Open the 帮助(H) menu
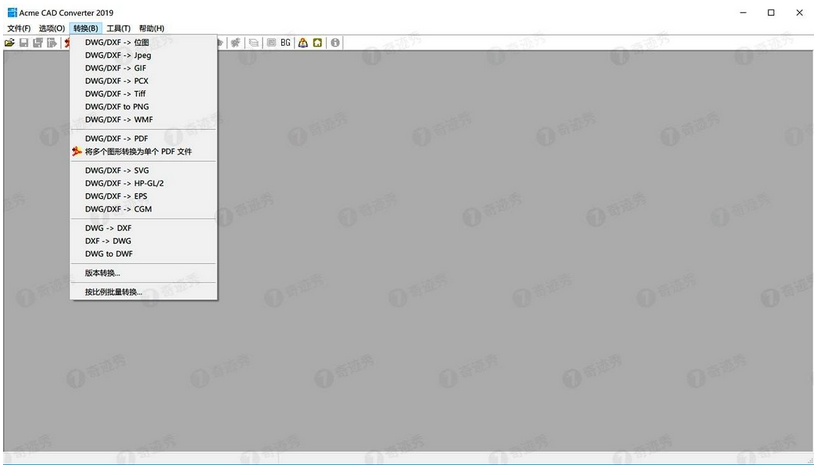The width and height of the screenshot is (814, 465). pyautogui.click(x=152, y=28)
